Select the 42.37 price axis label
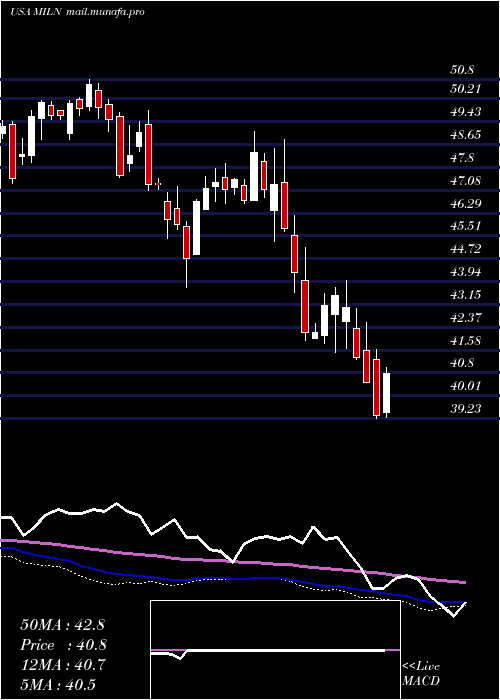The image size is (500, 700). (466, 318)
